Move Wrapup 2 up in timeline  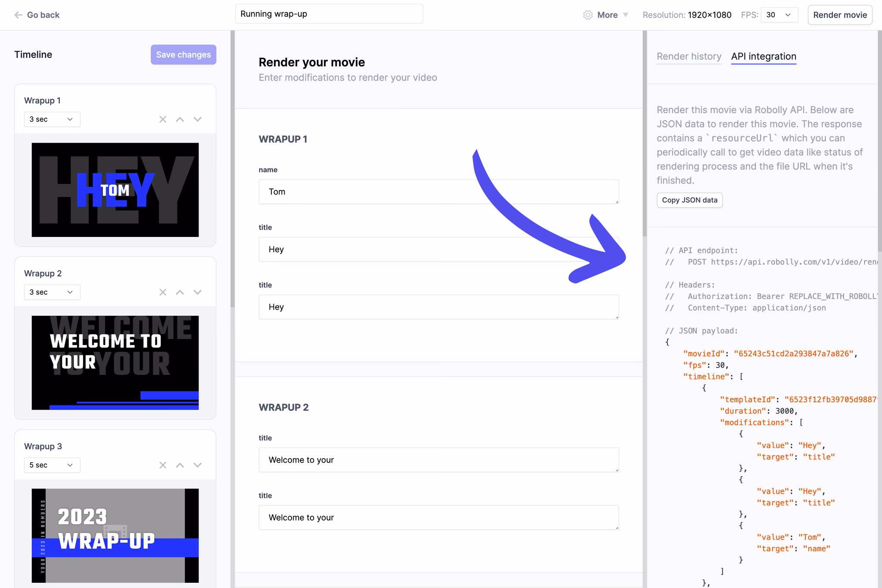click(180, 292)
